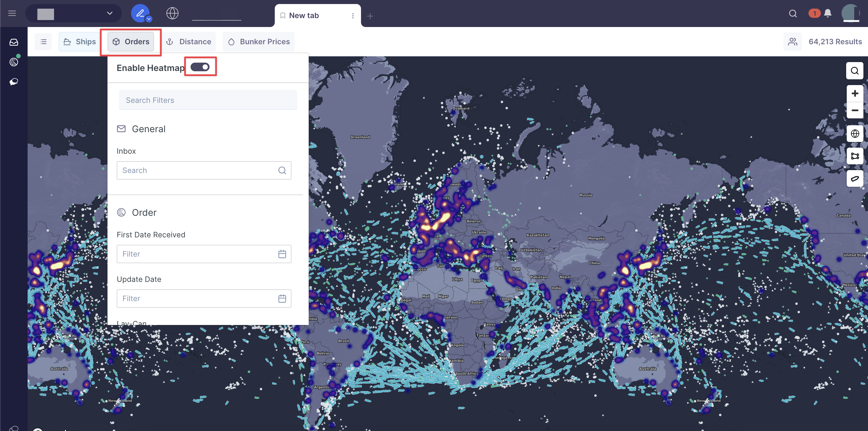Zoom out with the minus button
Screen dimensions: 868x431
click(854, 110)
